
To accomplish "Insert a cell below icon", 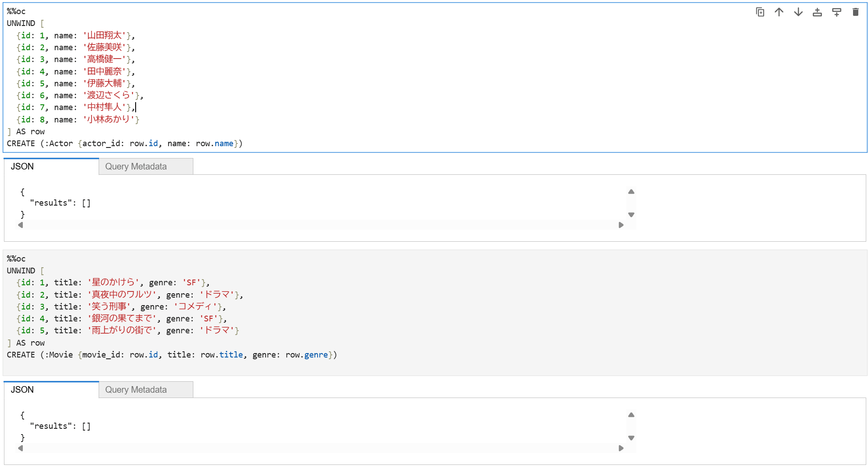I will [x=837, y=12].
